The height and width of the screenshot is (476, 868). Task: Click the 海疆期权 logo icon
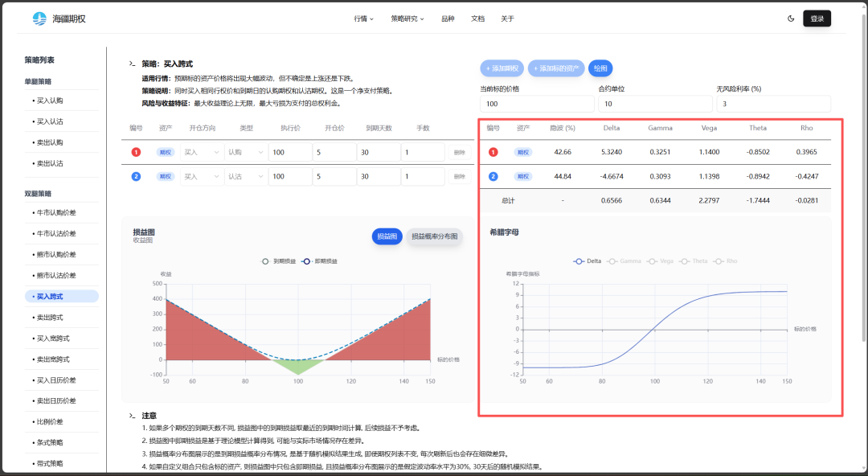[x=39, y=18]
